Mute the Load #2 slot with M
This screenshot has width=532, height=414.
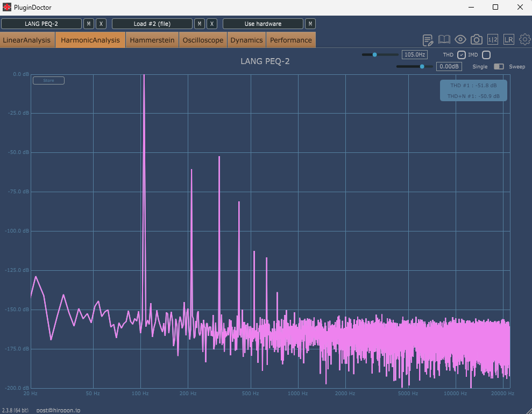200,24
